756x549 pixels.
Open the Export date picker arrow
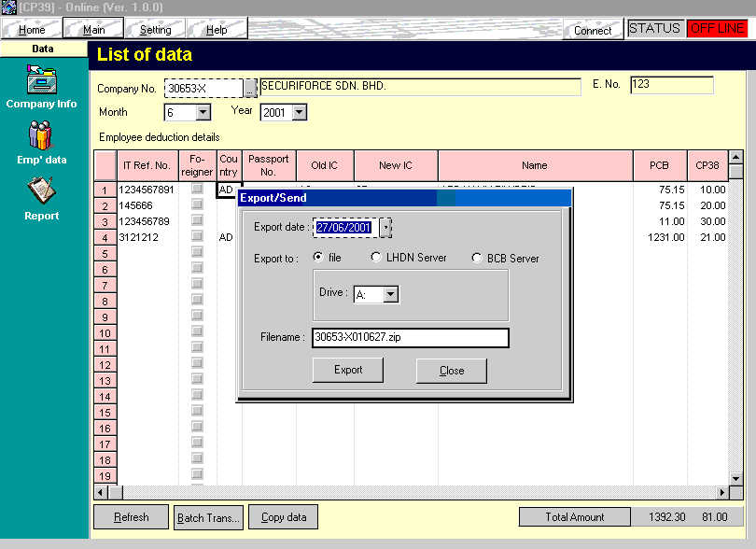pyautogui.click(x=386, y=227)
